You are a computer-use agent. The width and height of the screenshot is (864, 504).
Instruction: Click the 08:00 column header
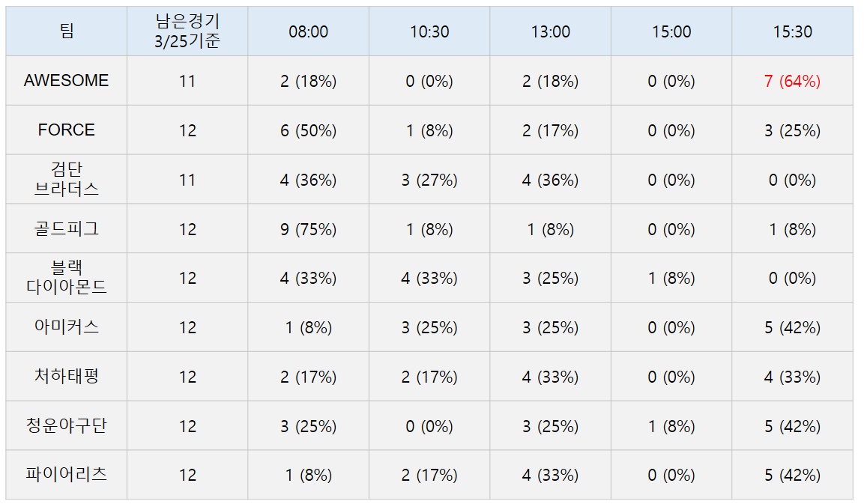pyautogui.click(x=308, y=31)
